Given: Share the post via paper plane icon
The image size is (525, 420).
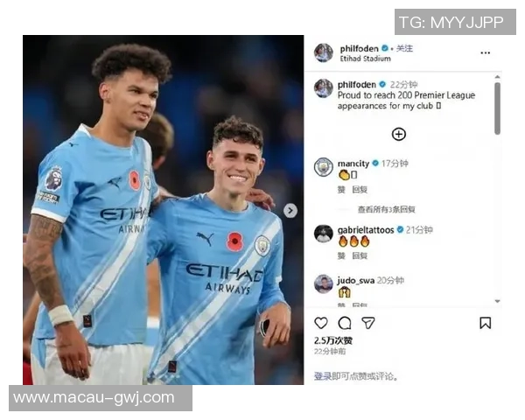Looking at the screenshot, I should pyautogui.click(x=368, y=323).
